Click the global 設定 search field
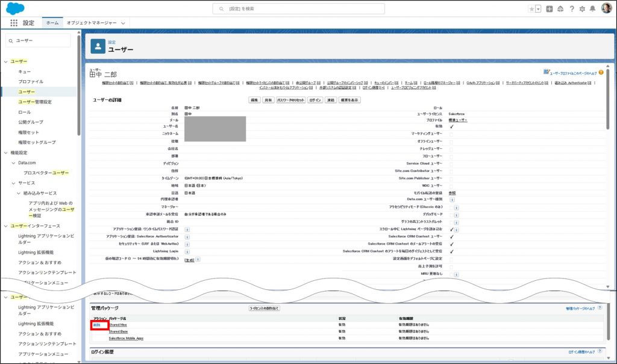617x364 pixels. tap(308, 9)
